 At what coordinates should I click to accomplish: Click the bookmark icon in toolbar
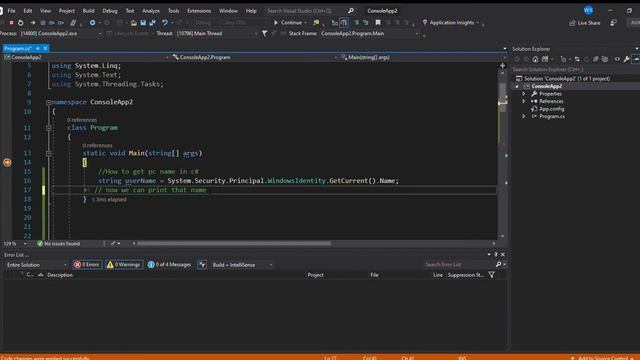pyautogui.click(x=378, y=22)
